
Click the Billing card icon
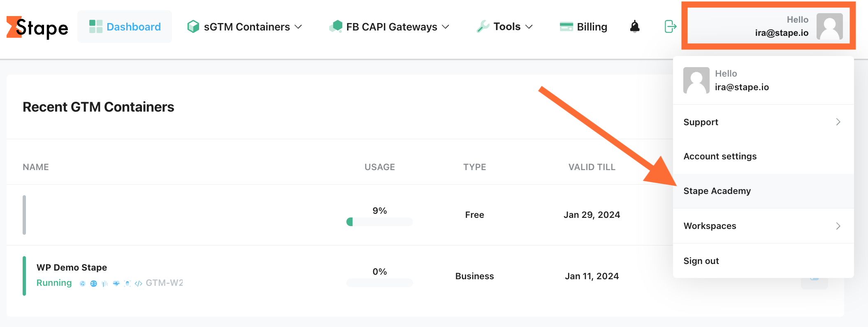tap(566, 27)
